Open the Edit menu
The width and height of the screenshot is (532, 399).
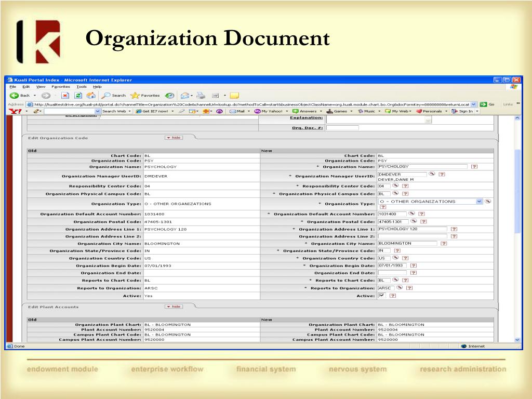pos(26,87)
